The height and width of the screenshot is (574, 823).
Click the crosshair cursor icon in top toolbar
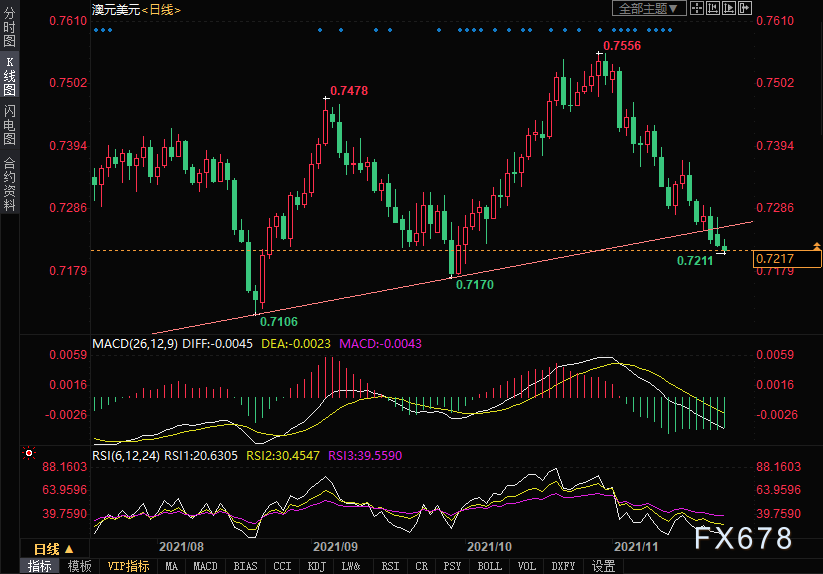point(698,8)
